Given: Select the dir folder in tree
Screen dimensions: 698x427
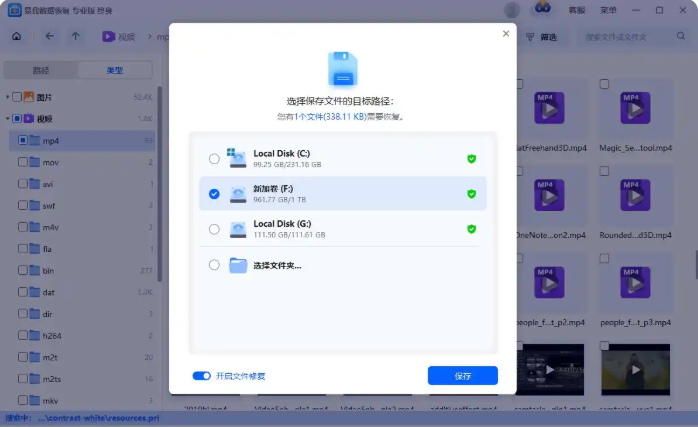Looking at the screenshot, I should click(82, 314).
